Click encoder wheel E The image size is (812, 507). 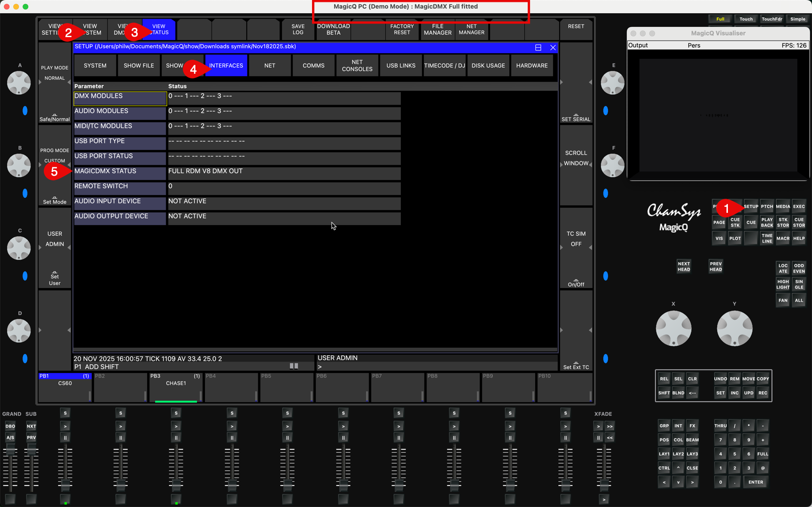613,83
